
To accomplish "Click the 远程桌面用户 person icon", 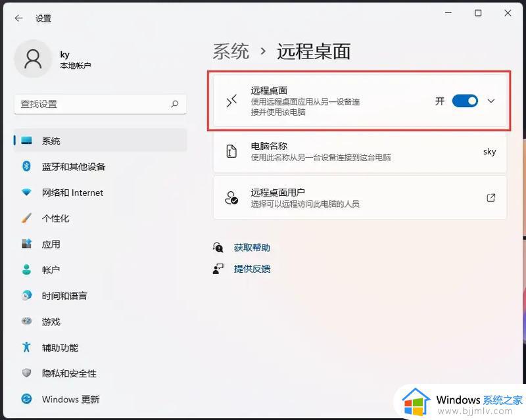I will point(231,198).
